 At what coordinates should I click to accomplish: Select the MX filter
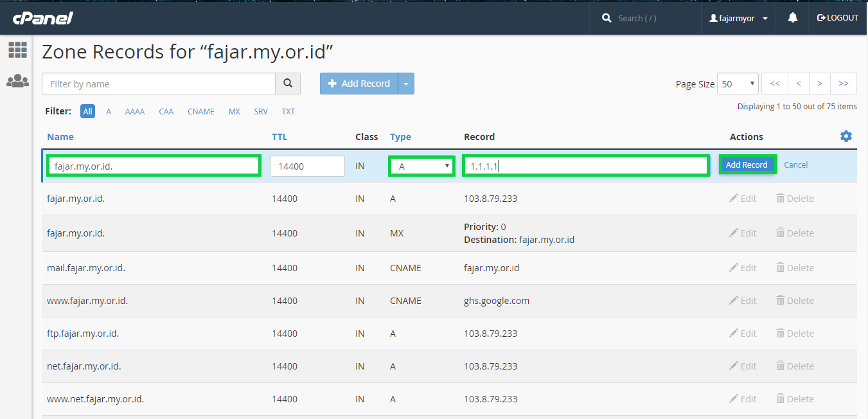point(234,111)
